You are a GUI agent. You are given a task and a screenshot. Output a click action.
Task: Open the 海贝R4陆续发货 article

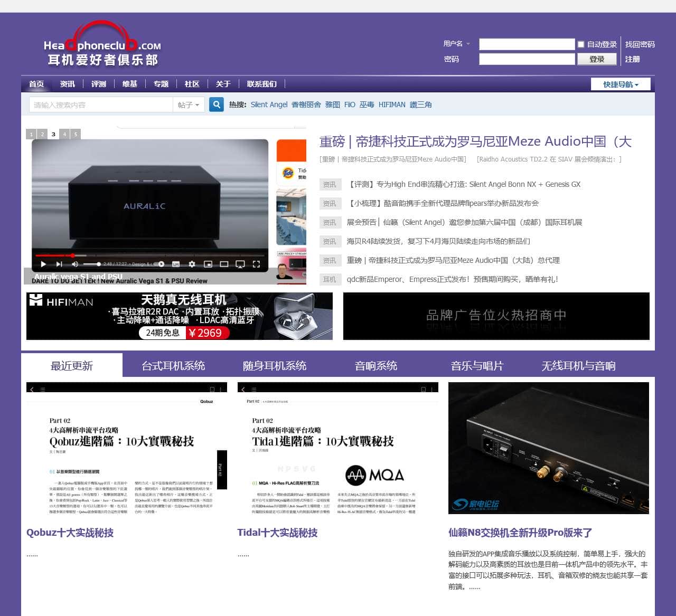tap(438, 241)
